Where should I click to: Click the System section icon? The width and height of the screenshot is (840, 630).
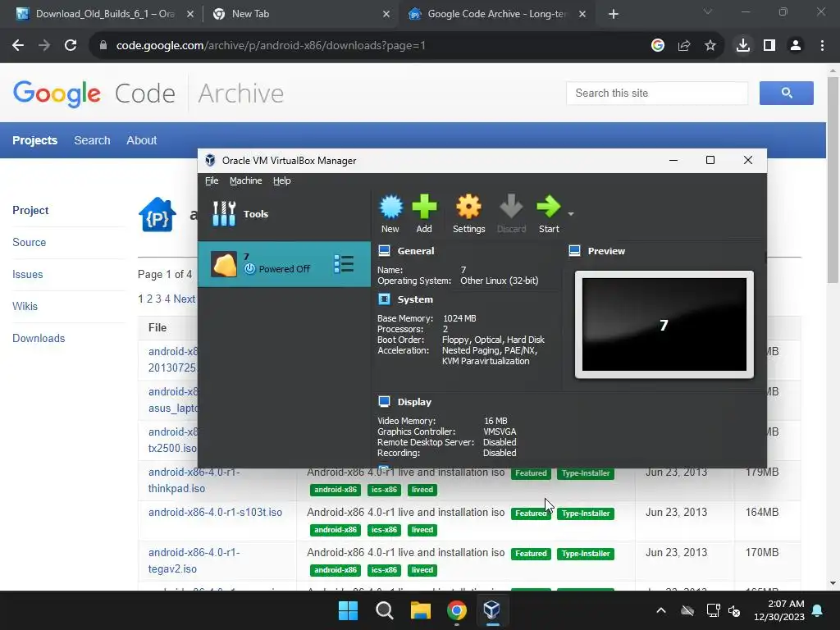pos(384,299)
